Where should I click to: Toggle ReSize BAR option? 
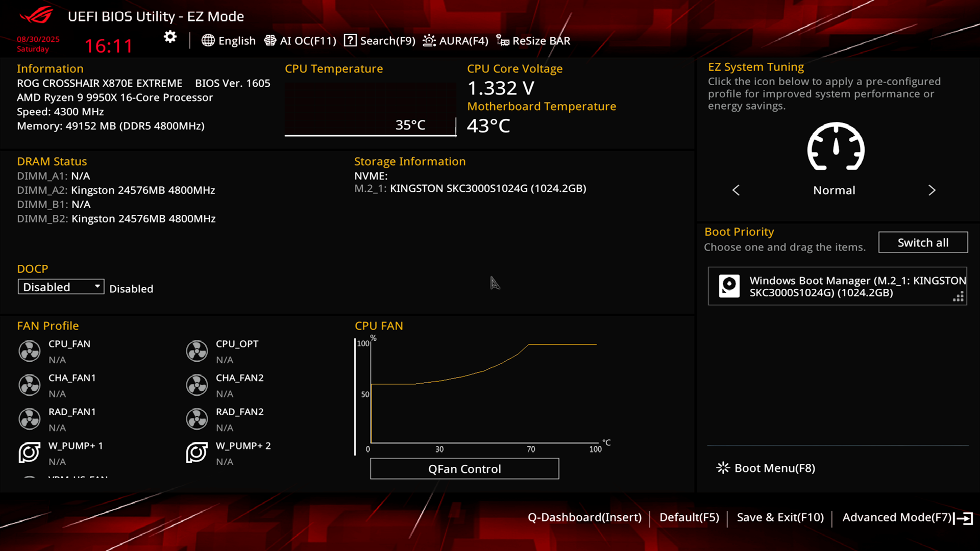coord(533,41)
